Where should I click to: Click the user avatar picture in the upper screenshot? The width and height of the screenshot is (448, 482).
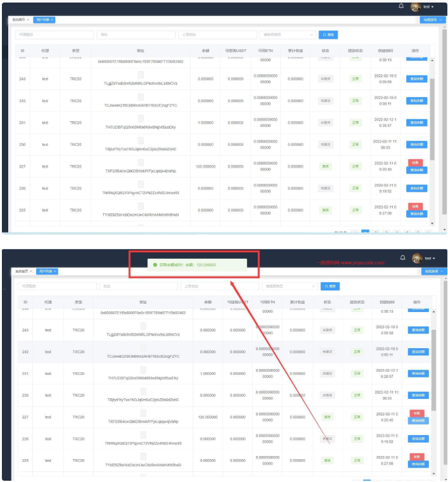pyautogui.click(x=416, y=7)
